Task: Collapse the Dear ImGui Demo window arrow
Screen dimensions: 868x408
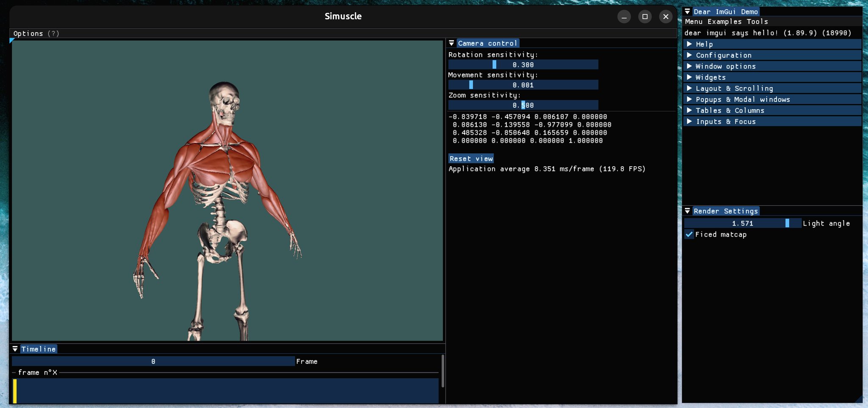Action: [687, 12]
